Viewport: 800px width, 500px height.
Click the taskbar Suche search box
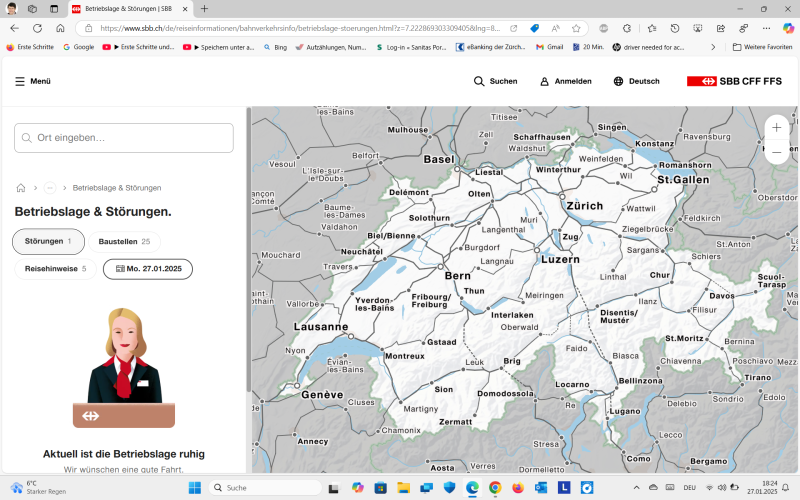click(265, 488)
